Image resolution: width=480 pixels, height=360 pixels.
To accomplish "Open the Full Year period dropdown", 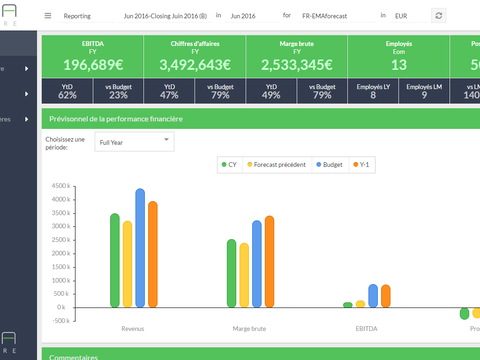I will 134,142.
